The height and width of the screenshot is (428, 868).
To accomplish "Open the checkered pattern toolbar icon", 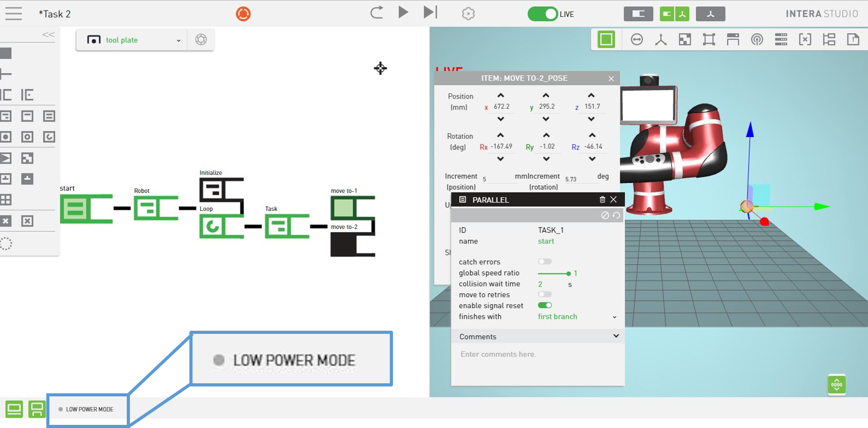I will tap(685, 39).
